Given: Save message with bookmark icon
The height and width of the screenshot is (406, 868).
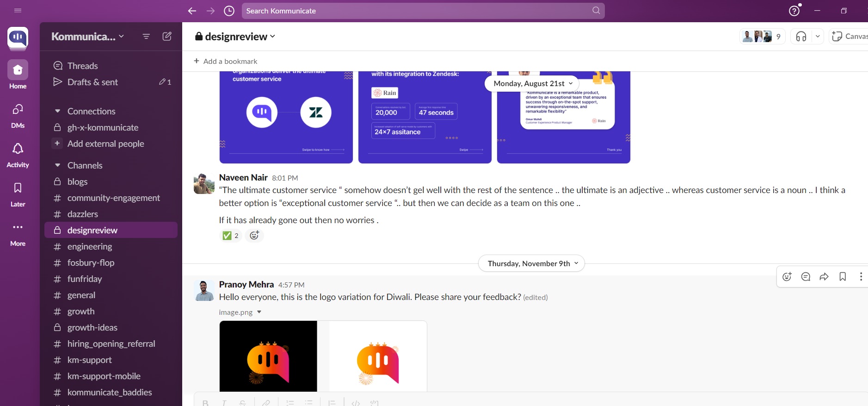Looking at the screenshot, I should pos(843,276).
